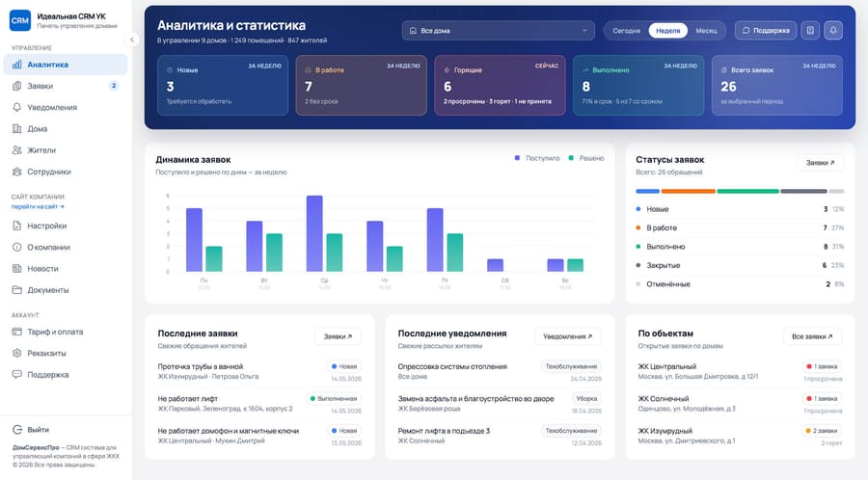This screenshot has width=868, height=480.
Task: Open the Выполнено stat card
Action: tap(638, 85)
